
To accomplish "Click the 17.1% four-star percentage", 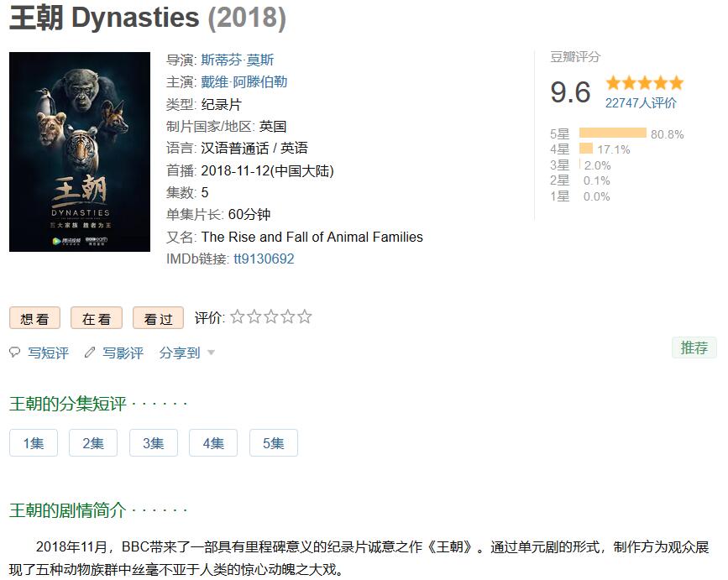I will [x=614, y=149].
